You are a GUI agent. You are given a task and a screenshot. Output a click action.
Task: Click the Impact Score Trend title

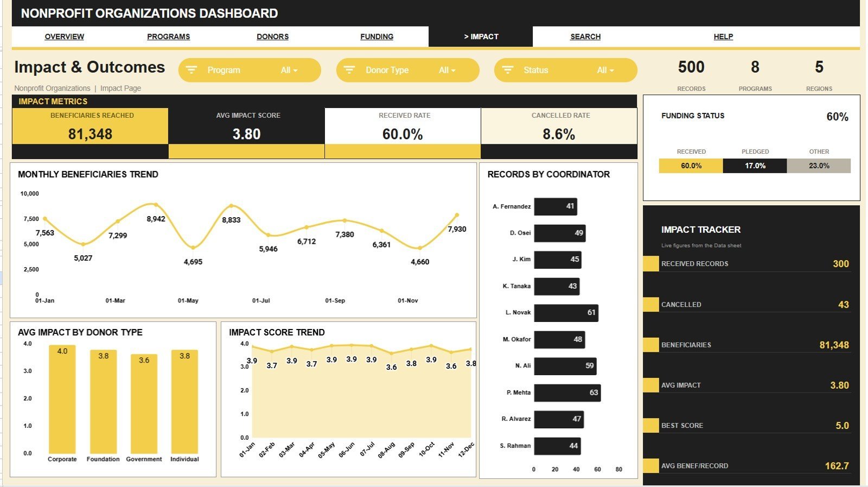pos(277,332)
